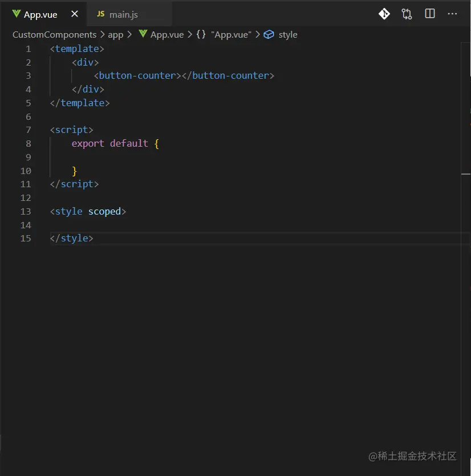This screenshot has height=476, width=471.
Task: Split the editor to the right
Action: (430, 13)
